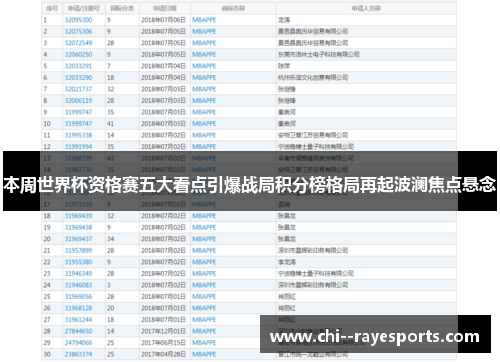Click MBAPPE trademark link in row 30
The image size is (500, 362).
(204, 354)
